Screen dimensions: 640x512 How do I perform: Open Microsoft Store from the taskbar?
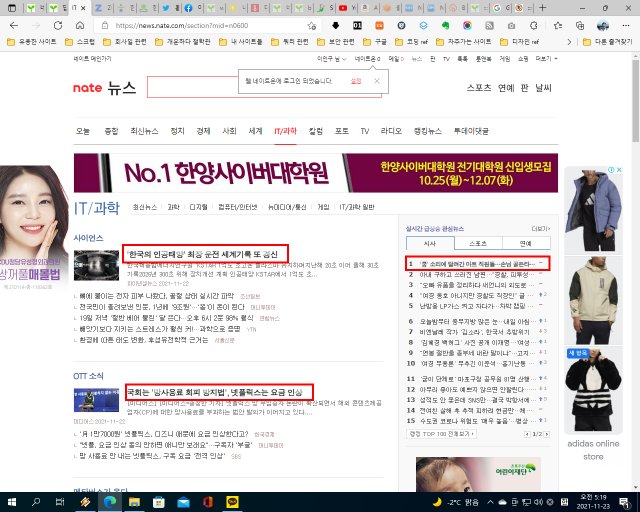coord(159,502)
